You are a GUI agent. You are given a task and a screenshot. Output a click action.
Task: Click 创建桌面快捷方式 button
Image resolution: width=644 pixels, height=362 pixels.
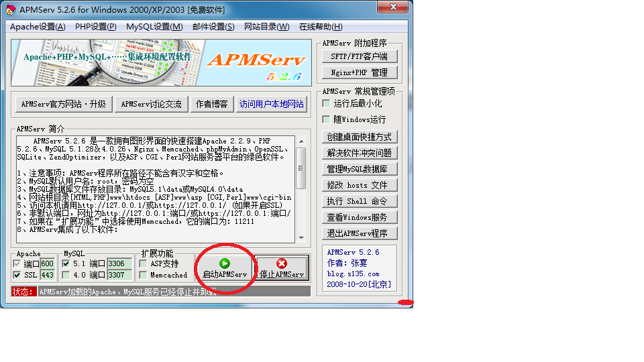pyautogui.click(x=360, y=137)
